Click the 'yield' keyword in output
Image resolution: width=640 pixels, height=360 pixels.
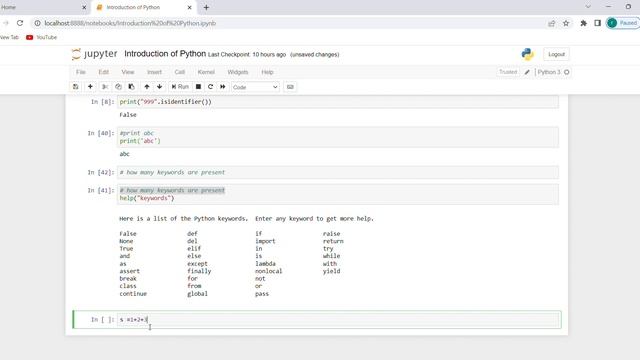tap(331, 271)
